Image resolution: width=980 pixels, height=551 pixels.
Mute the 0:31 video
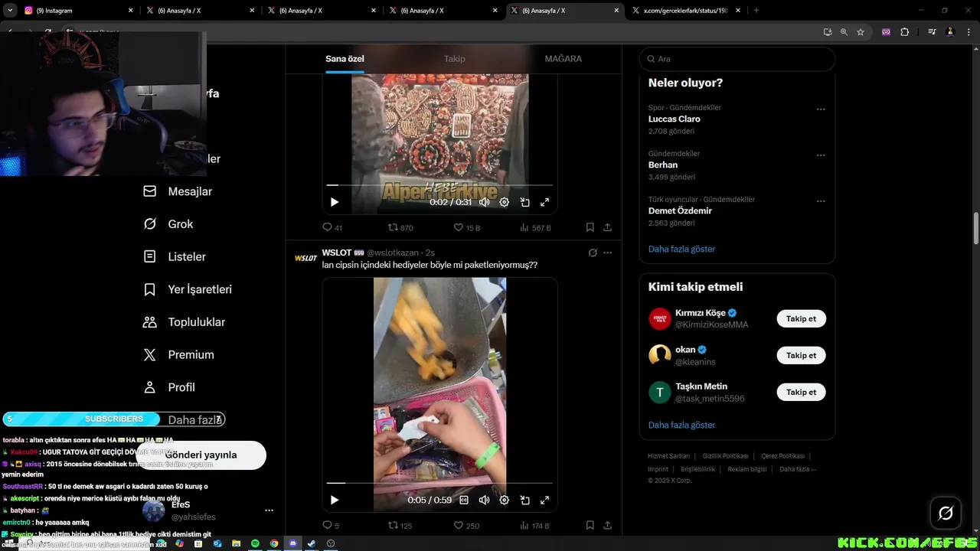coord(484,202)
